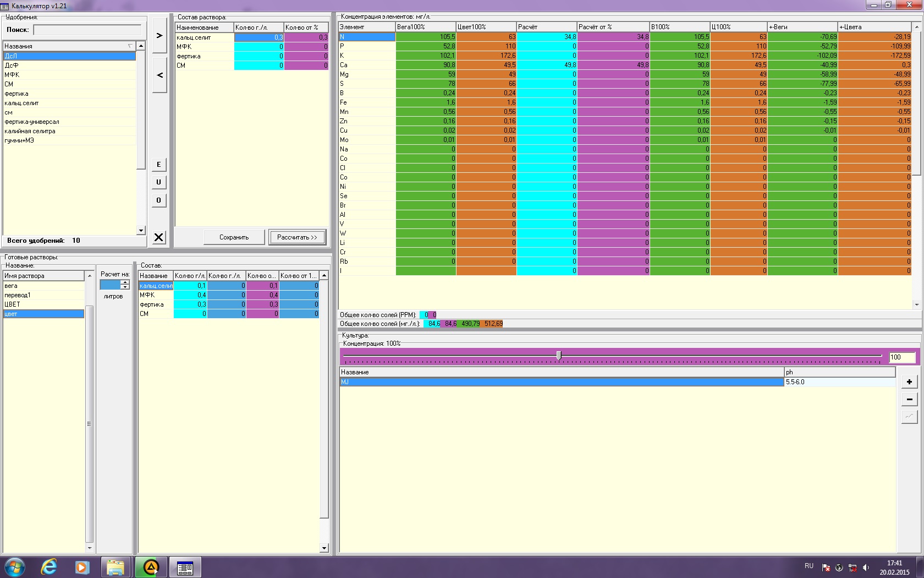
Task: Select the ЦВЕТ ready solution
Action: (x=43, y=304)
